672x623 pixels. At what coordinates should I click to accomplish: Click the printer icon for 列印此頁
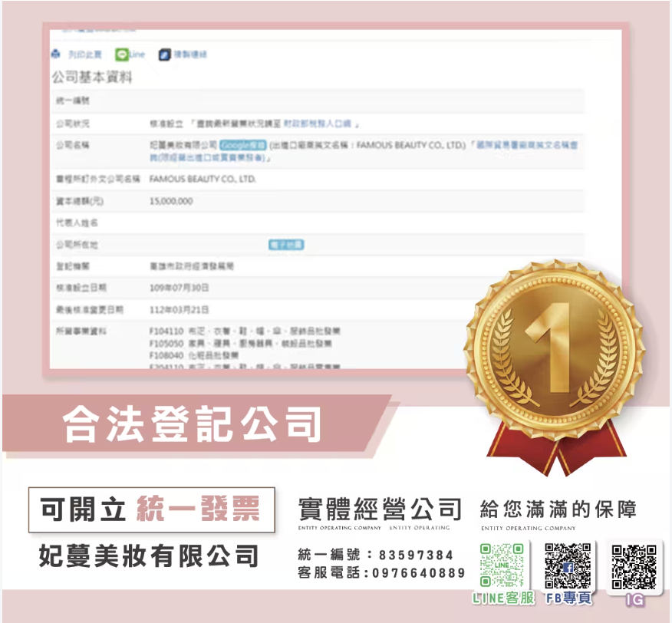[56, 54]
